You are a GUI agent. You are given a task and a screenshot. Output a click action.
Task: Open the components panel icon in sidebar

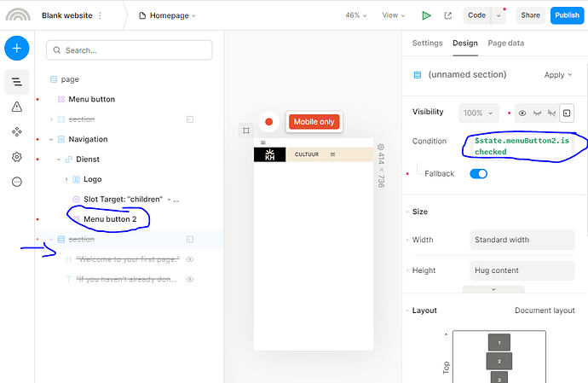point(17,131)
